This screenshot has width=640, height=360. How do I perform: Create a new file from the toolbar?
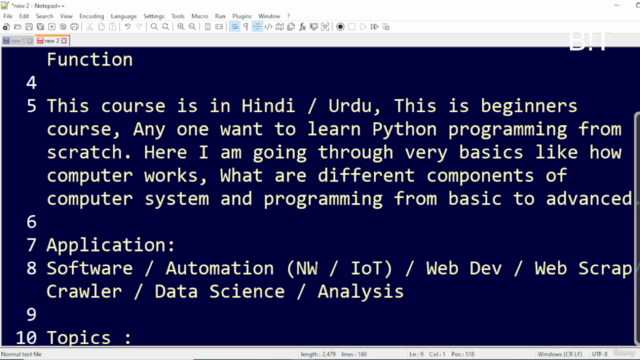click(6, 27)
